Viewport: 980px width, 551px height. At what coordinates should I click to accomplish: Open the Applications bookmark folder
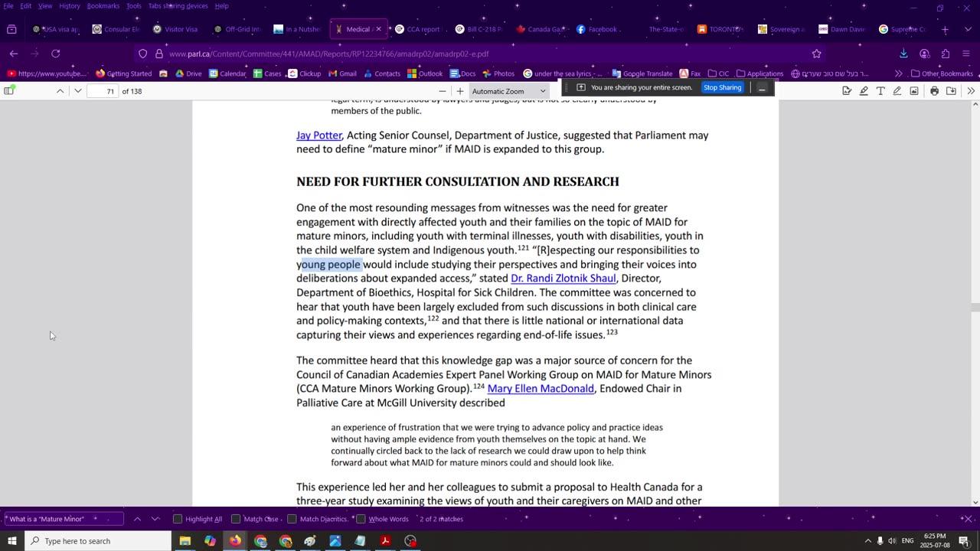759,73
